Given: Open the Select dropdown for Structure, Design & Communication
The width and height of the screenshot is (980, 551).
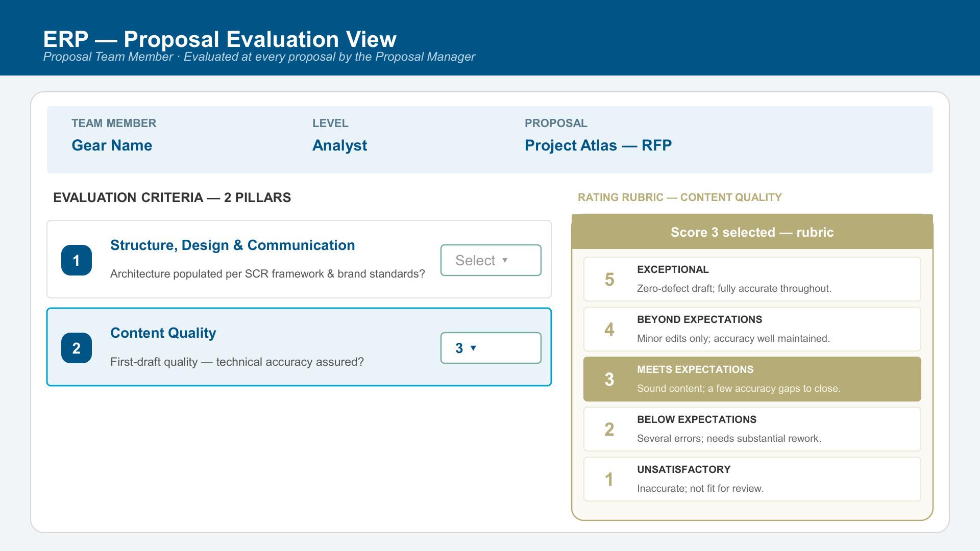Looking at the screenshot, I should click(491, 260).
